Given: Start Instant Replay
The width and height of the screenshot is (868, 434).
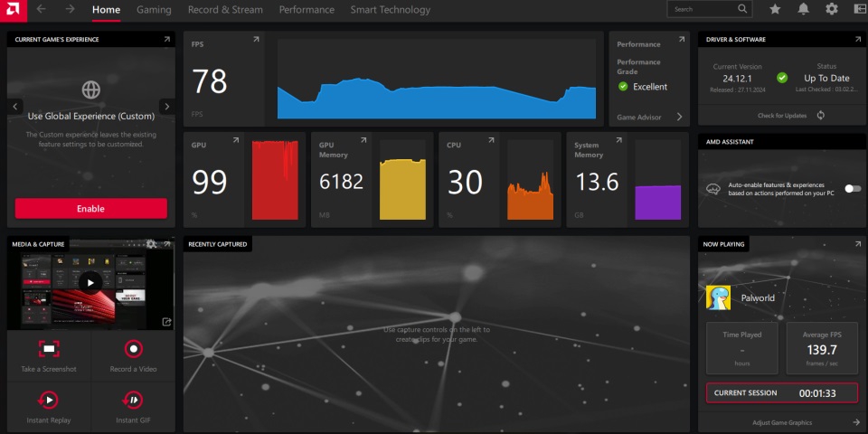Looking at the screenshot, I should 49,407.
